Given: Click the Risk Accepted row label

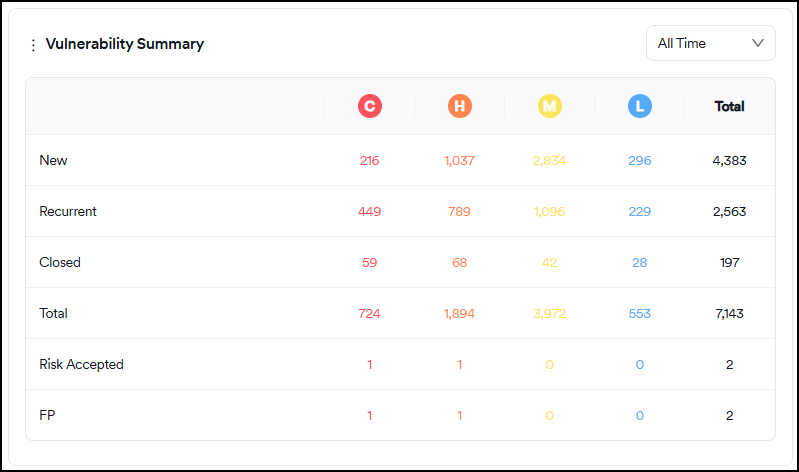Looking at the screenshot, I should tap(81, 364).
